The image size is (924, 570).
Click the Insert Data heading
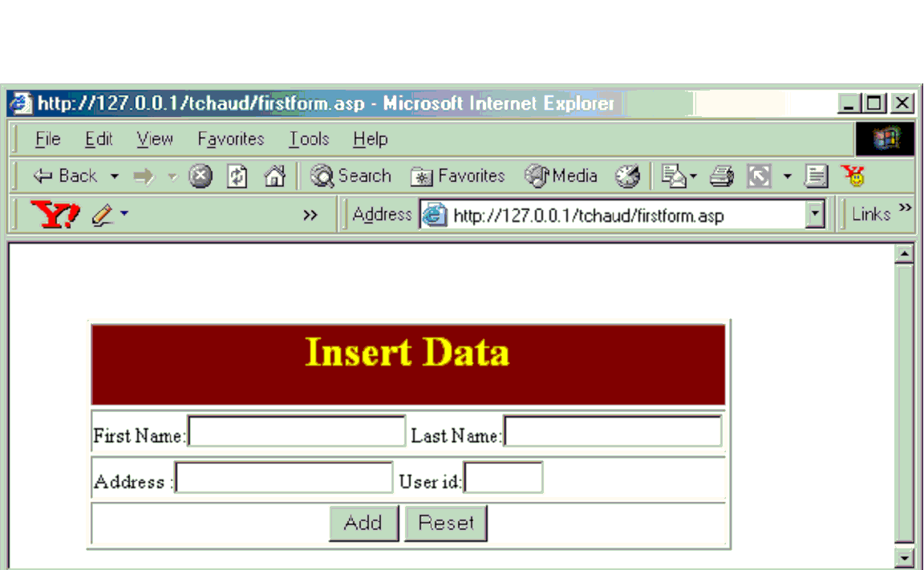(x=407, y=353)
